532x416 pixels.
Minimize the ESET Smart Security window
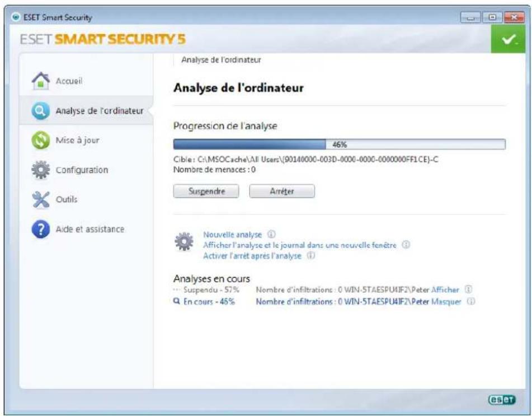470,17
